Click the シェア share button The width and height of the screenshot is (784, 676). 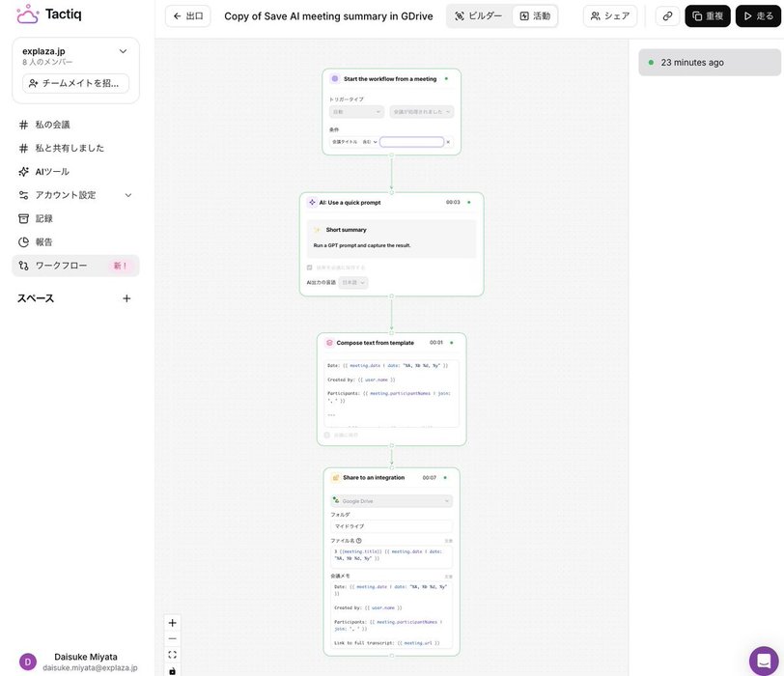[x=610, y=16]
